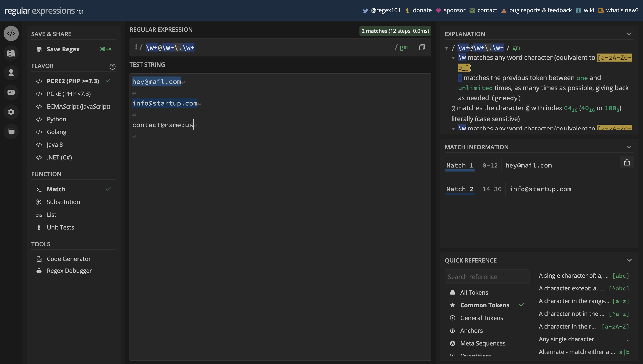Open the account icon in the left sidebar

point(11,73)
